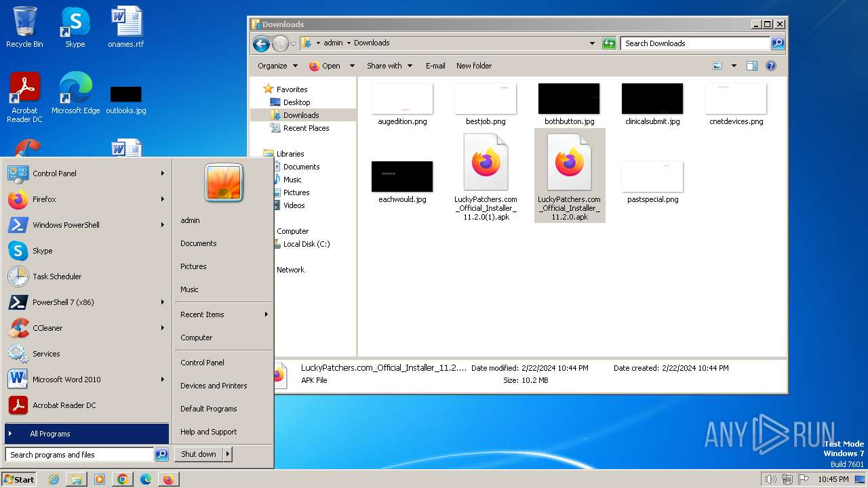Screen dimensions: 868x488
Task: Select the LuckyPatchers 11.2.0(1).apk file
Action: [486, 178]
